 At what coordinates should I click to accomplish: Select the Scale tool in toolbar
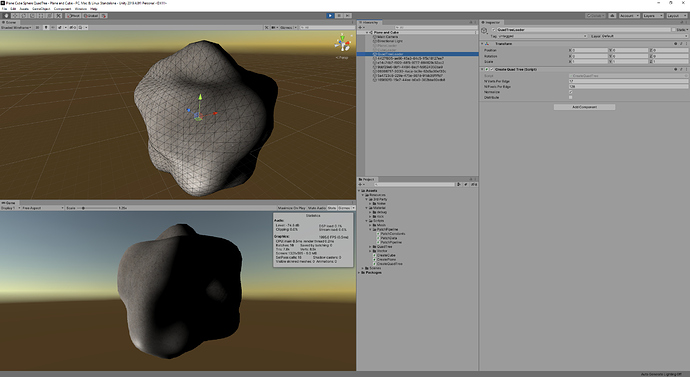tap(33, 16)
